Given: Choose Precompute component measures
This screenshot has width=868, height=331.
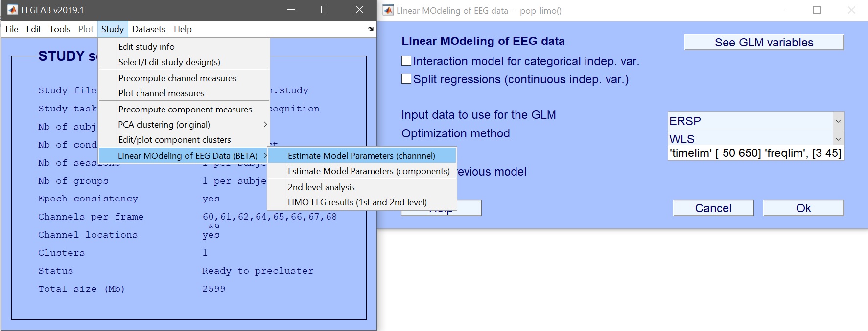Looking at the screenshot, I should point(184,109).
